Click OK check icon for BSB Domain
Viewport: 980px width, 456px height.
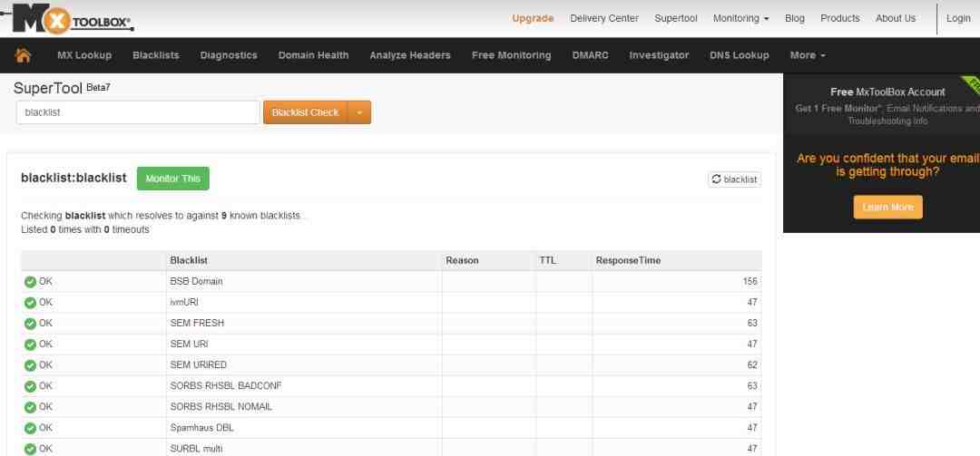click(x=30, y=282)
